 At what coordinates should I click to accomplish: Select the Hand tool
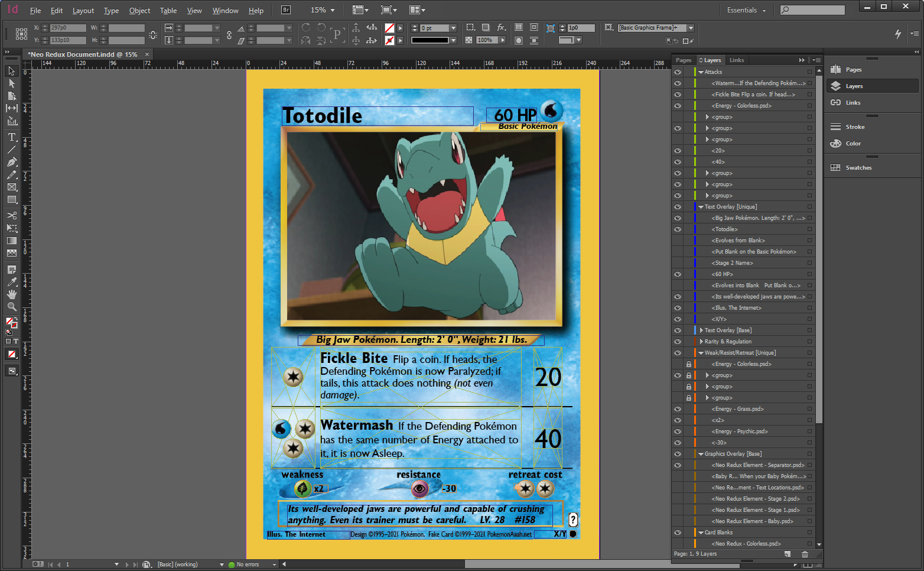pos(11,294)
